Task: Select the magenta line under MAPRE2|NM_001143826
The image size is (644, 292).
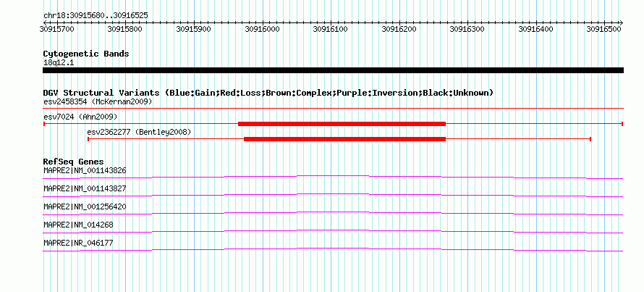Action: (x=333, y=178)
